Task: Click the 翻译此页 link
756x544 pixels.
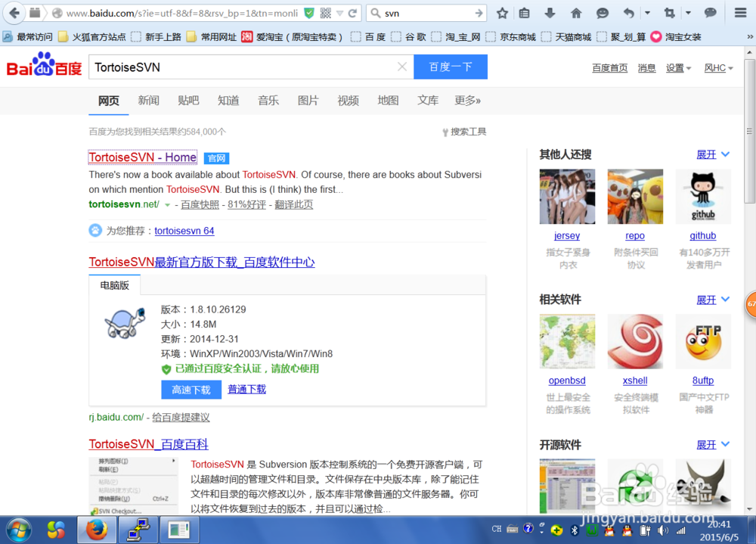Action: (293, 205)
